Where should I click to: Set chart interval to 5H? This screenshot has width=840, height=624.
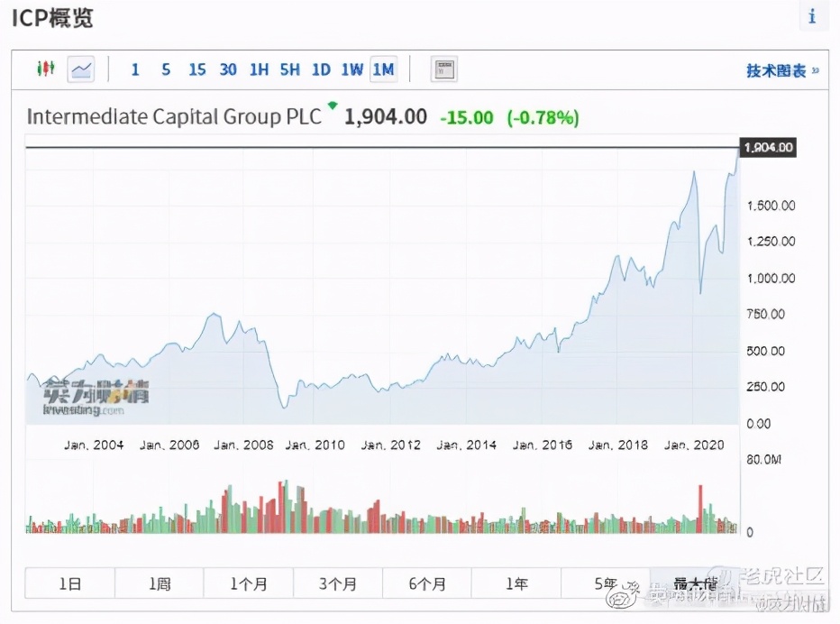point(289,69)
